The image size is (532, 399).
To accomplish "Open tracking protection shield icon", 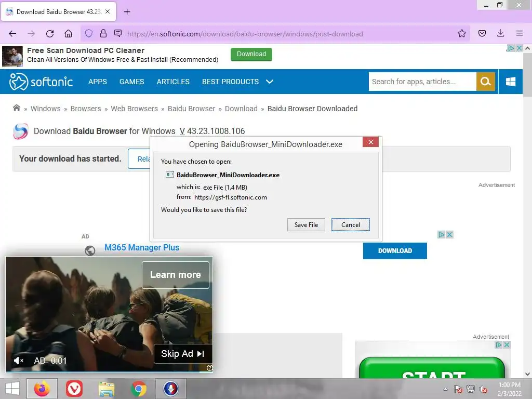I will pos(89,33).
